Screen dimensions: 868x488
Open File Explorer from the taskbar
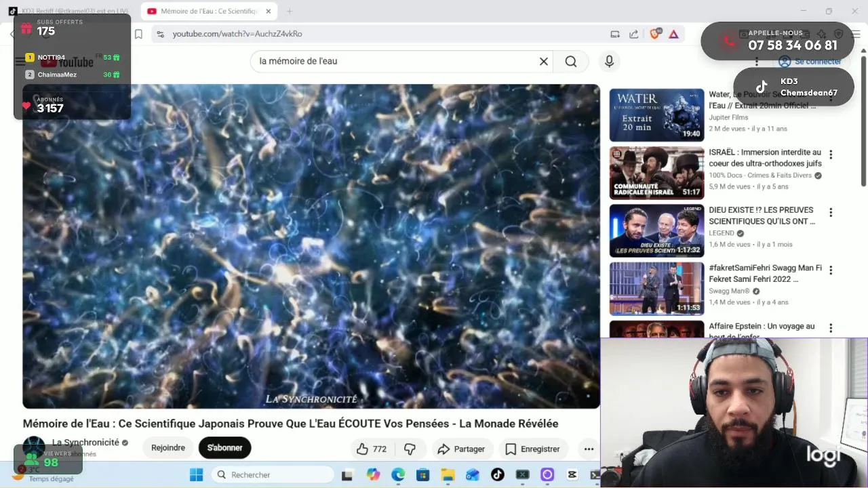[x=448, y=475]
